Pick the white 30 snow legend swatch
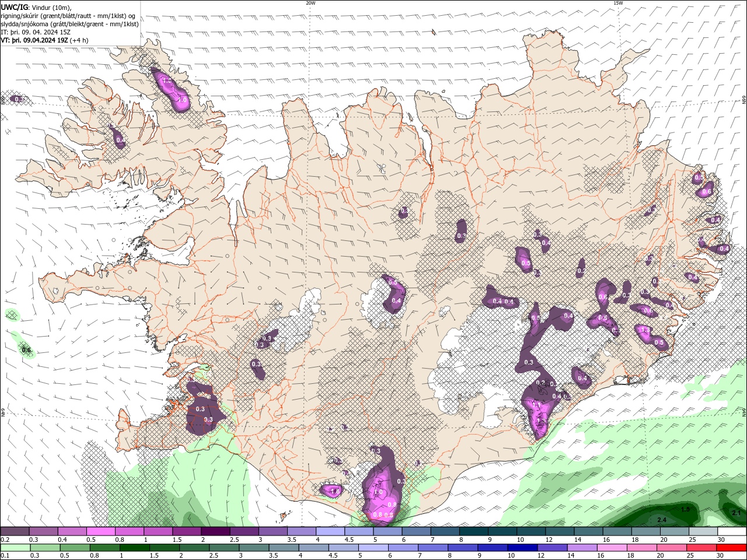 (732, 531)
